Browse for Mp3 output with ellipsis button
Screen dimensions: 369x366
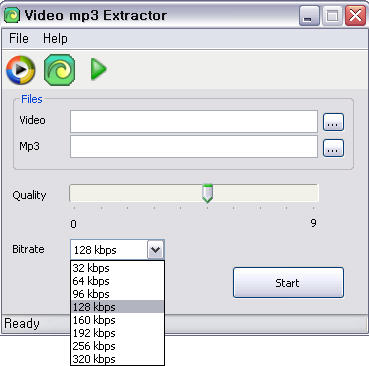[333, 148]
